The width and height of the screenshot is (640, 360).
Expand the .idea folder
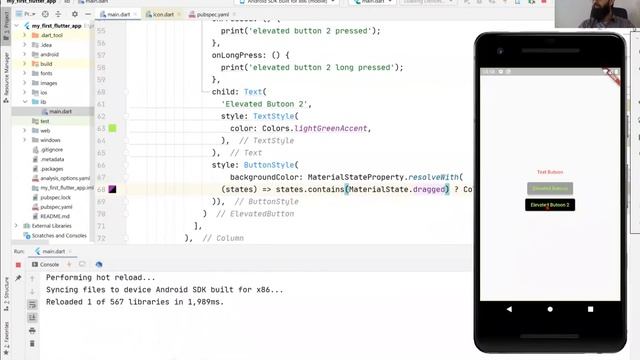coord(24,45)
